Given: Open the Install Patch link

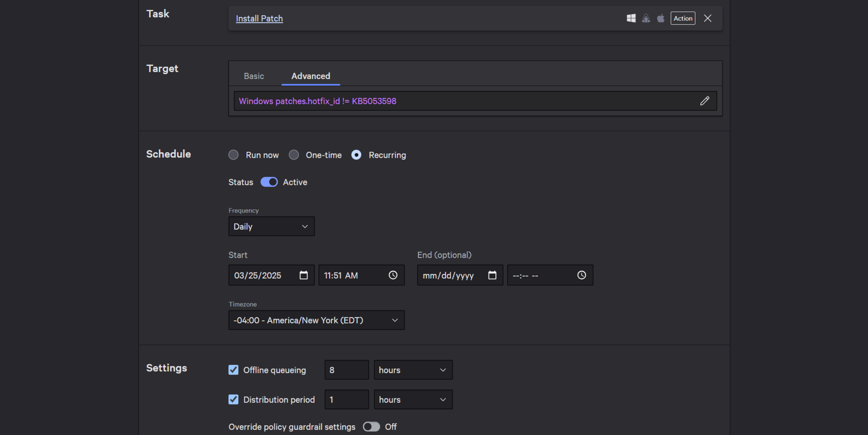Looking at the screenshot, I should (x=259, y=19).
